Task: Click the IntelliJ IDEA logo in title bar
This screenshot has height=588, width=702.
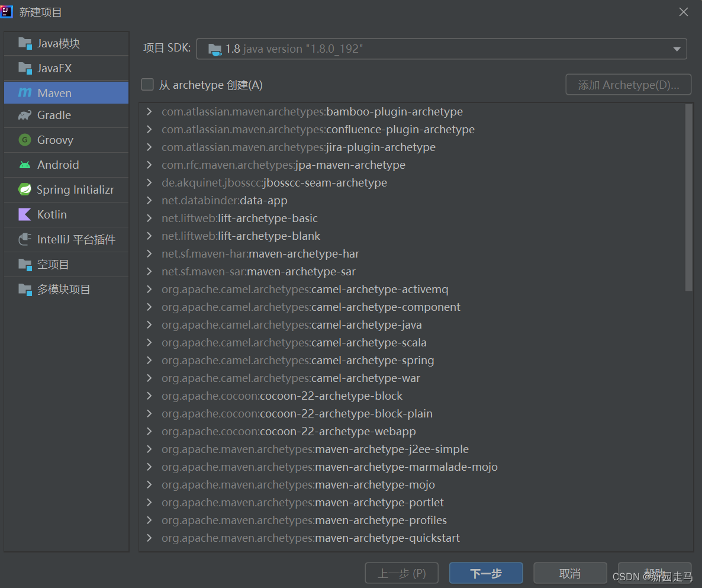Action: [7, 12]
